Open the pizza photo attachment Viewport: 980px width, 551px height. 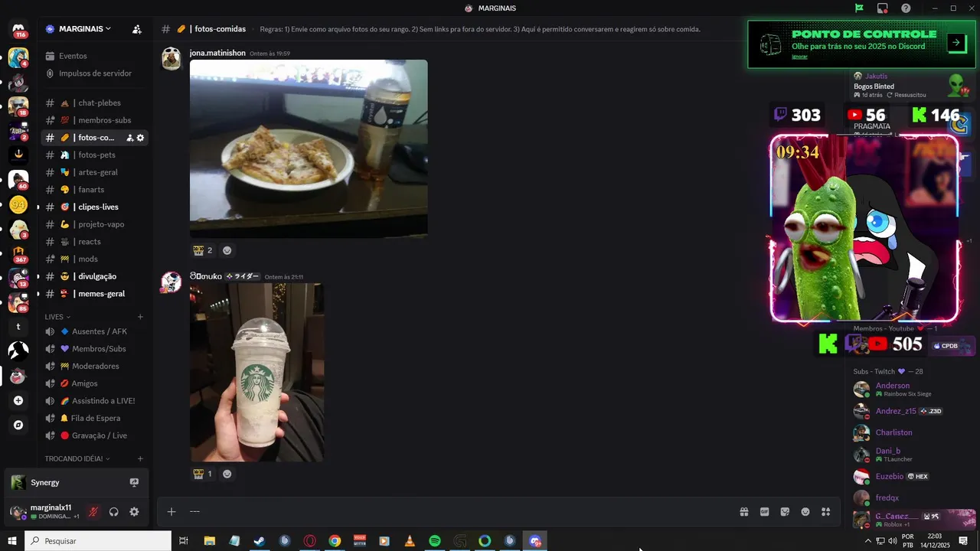click(x=309, y=148)
